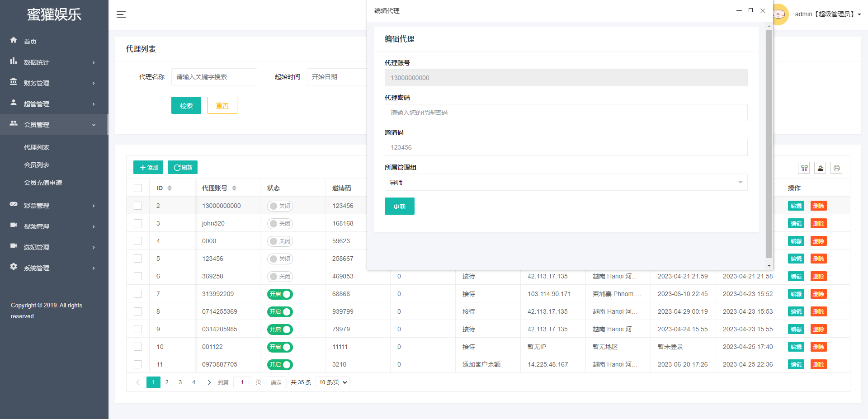Click the 代理密码 password input field
The image size is (868, 419).
click(x=566, y=113)
